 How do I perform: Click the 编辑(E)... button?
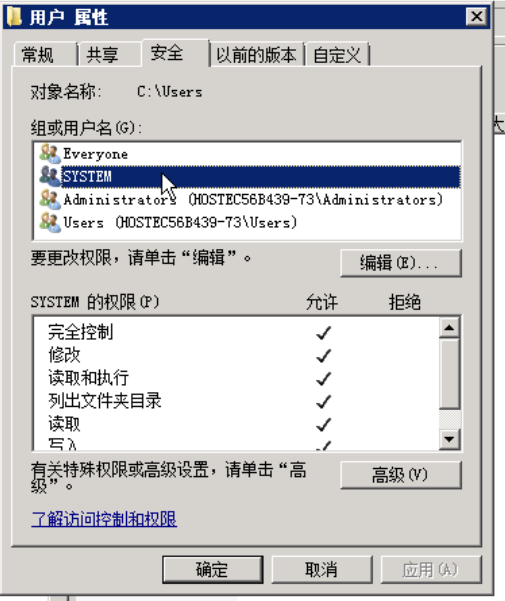tap(400, 263)
